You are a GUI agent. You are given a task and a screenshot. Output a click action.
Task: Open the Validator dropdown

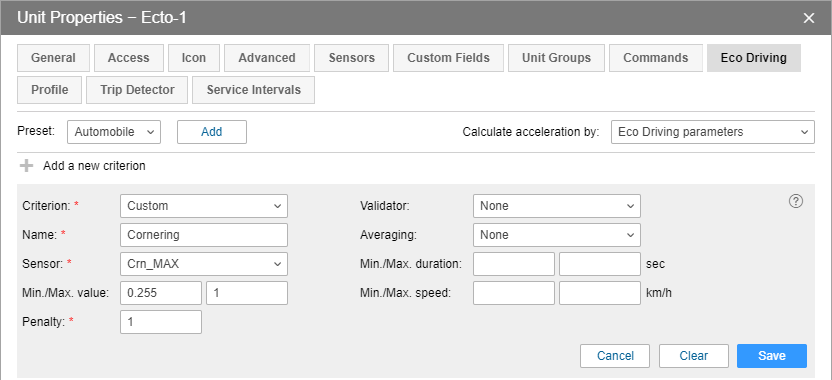click(x=557, y=206)
